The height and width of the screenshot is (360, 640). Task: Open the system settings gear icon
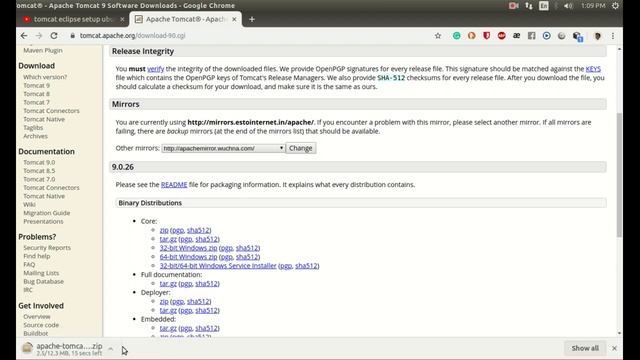[x=615, y=6]
